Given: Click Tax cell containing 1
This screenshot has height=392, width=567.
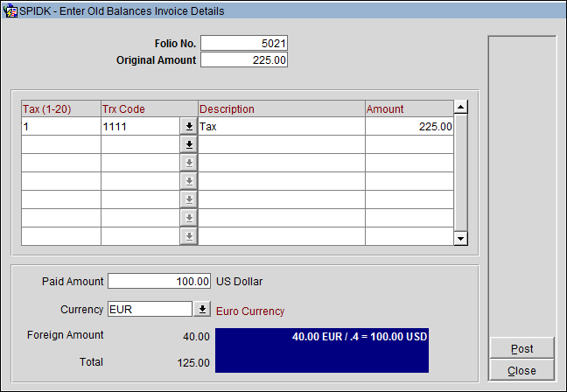Looking at the screenshot, I should tap(60, 126).
